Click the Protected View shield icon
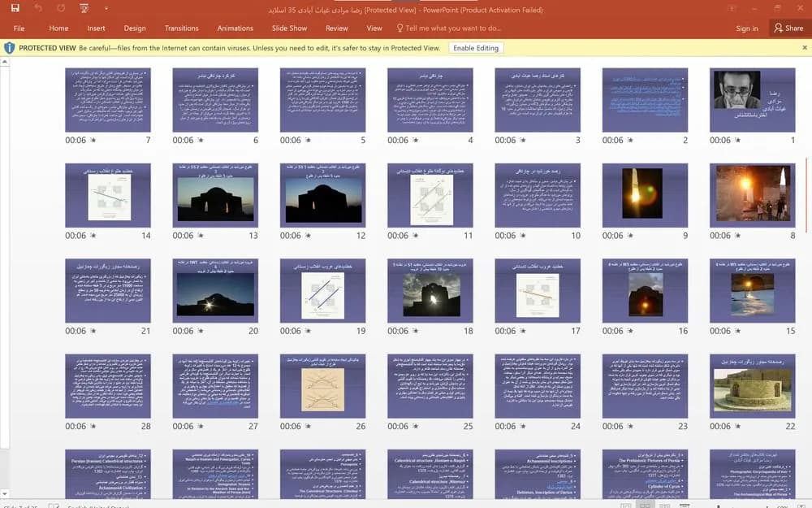This screenshot has height=508, width=812. pos(9,48)
